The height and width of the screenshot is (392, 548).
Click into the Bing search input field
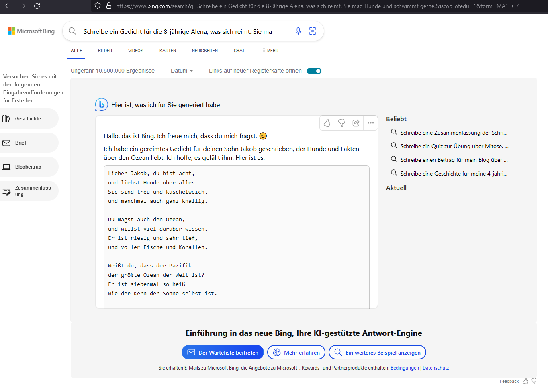(x=178, y=31)
